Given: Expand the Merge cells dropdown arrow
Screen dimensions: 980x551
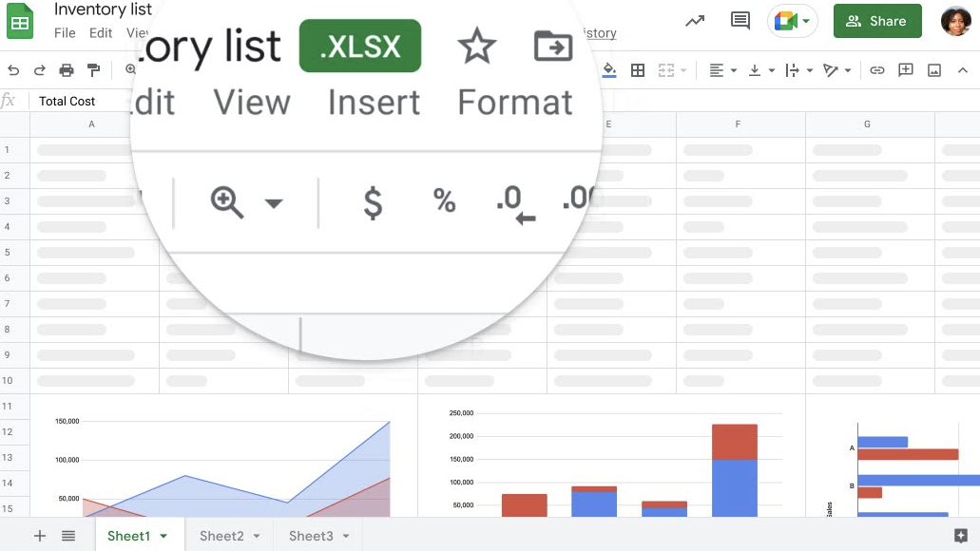Looking at the screenshot, I should [x=683, y=70].
